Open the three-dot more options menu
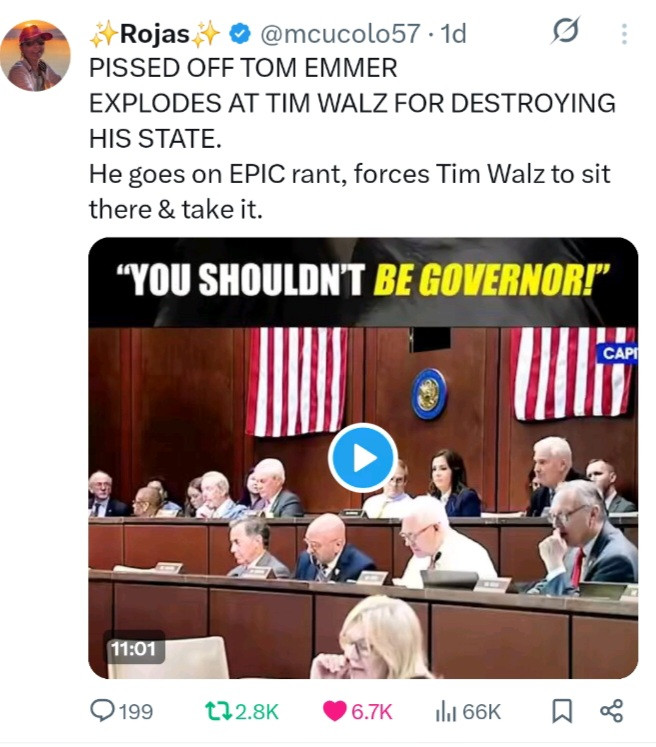Screen dimensions: 656x747 point(624,34)
